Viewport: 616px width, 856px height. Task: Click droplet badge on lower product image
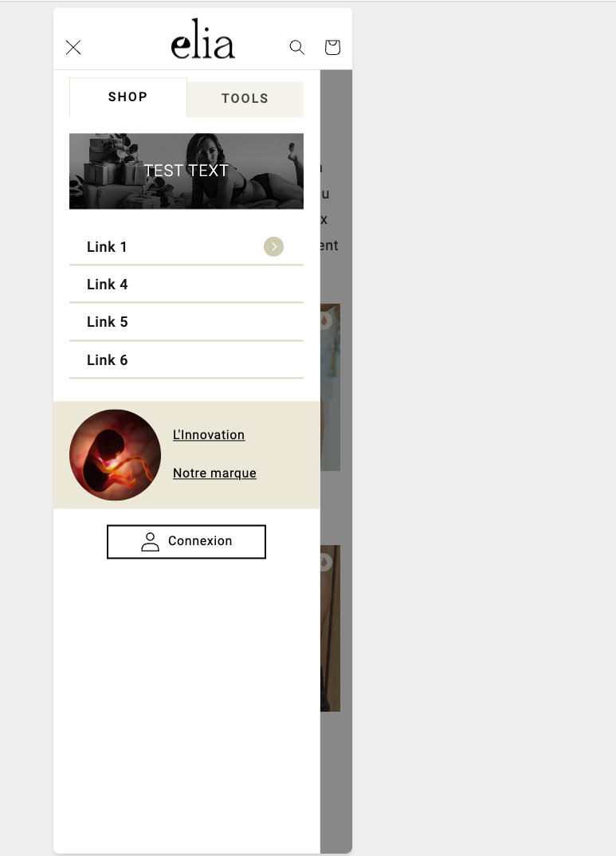click(x=324, y=562)
